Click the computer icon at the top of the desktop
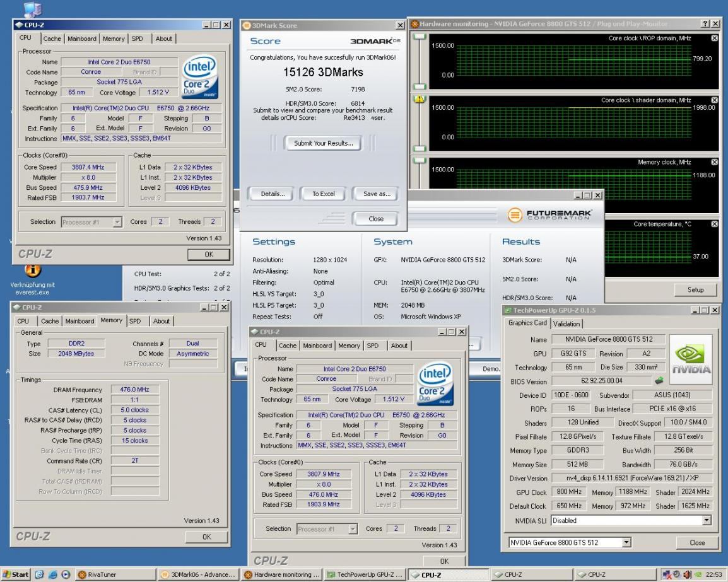The image size is (728, 582). (x=33, y=9)
